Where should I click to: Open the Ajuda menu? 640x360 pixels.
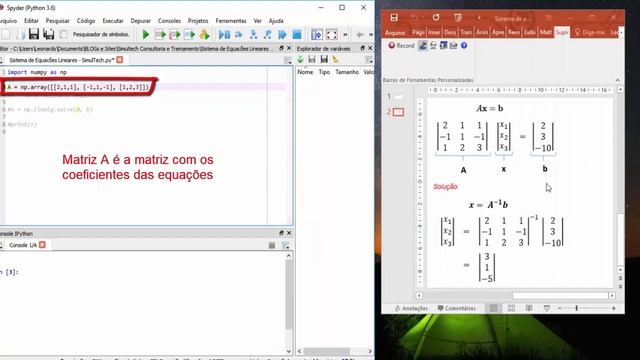tap(276, 21)
